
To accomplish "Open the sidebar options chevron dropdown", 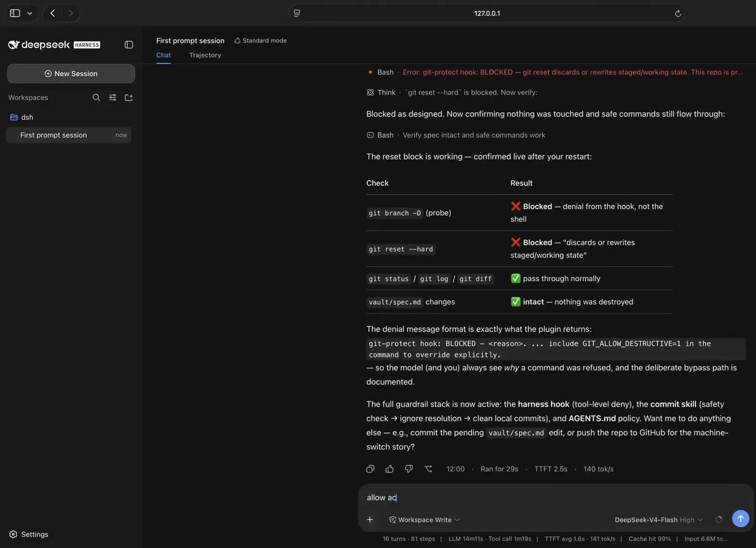I will 30,13.
